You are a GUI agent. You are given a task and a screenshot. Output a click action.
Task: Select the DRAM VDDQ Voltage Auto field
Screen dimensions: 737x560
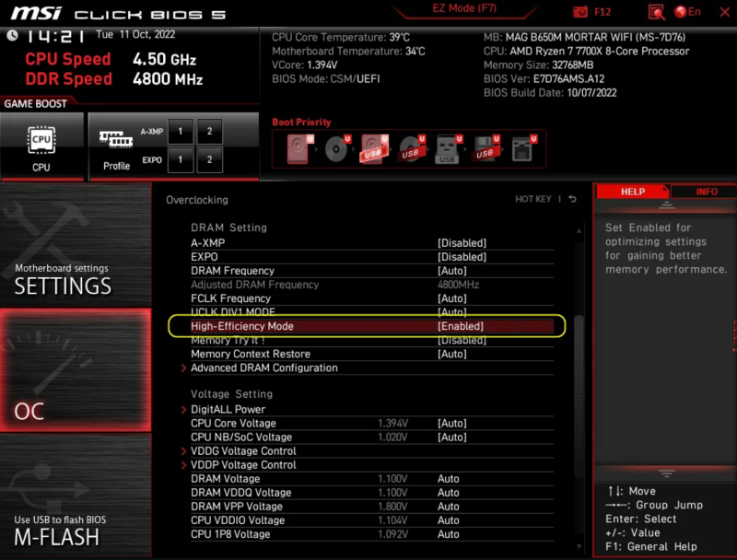[449, 493]
